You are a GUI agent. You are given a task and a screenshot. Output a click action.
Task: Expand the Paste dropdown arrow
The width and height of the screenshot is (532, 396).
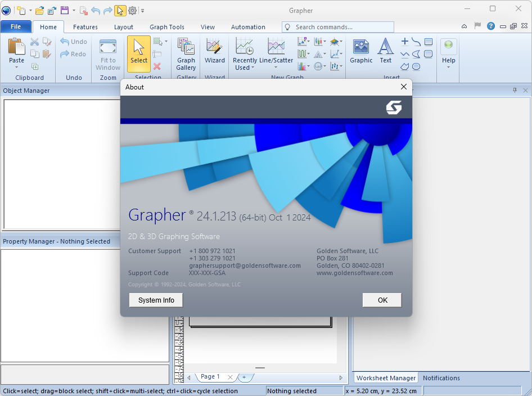[x=16, y=67]
